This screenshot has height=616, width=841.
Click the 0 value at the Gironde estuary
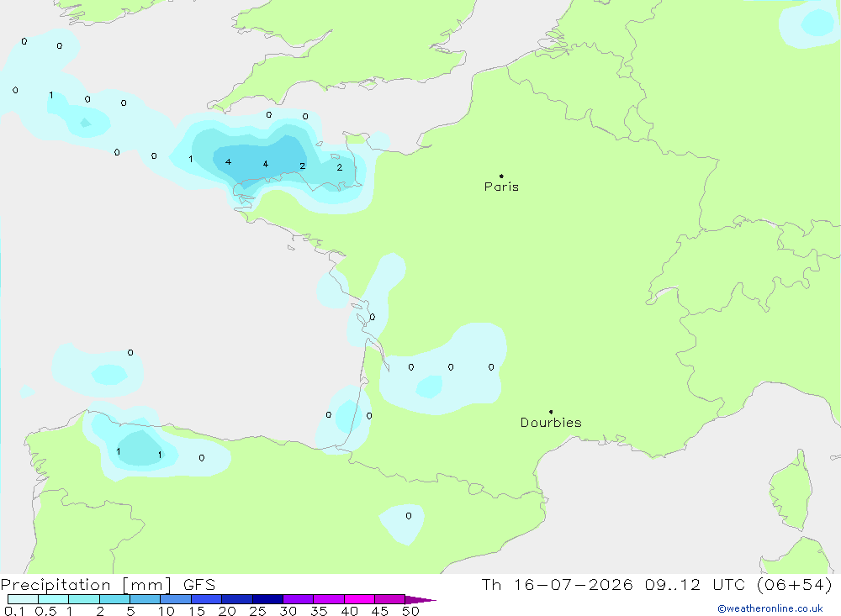(373, 317)
